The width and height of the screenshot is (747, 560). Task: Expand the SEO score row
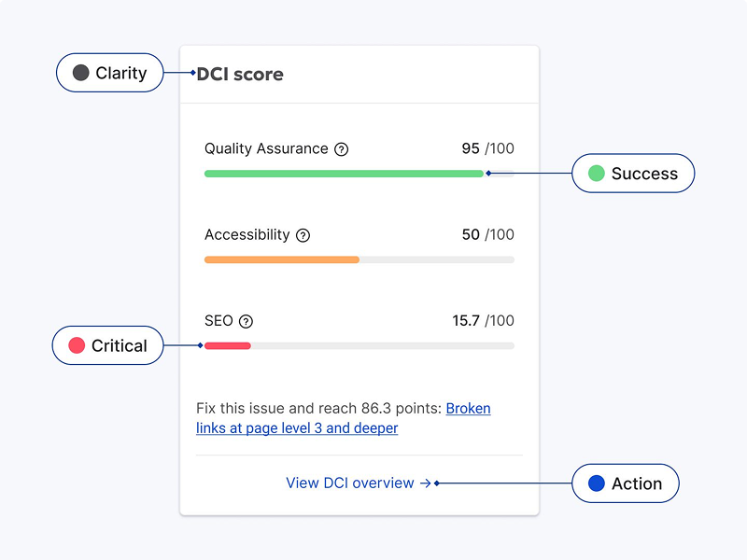218,320
